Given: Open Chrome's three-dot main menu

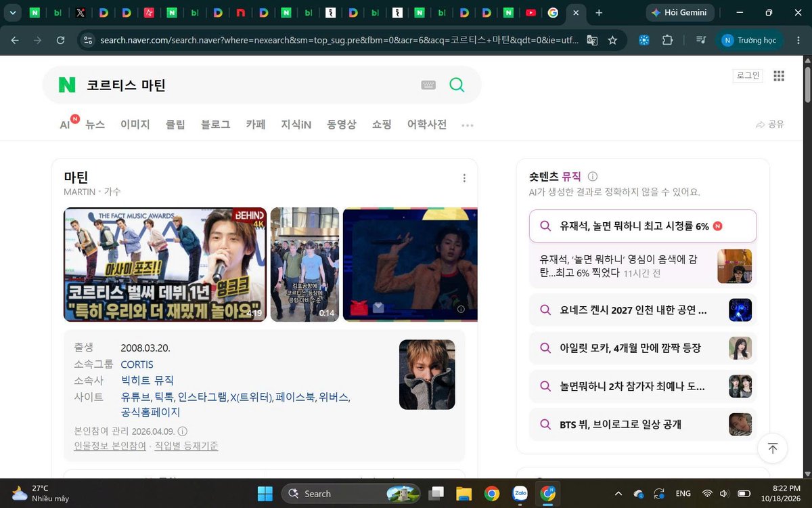Looking at the screenshot, I should pos(798,41).
